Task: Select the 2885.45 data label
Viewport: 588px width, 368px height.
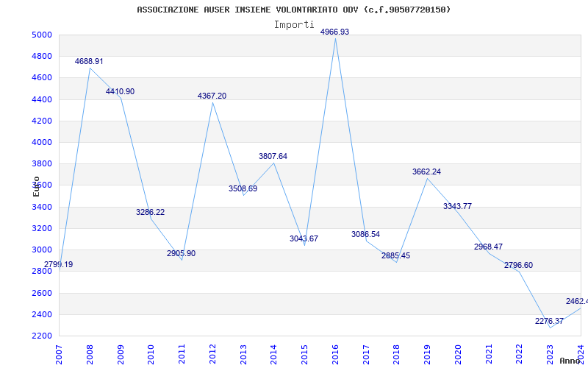Action: pos(396,255)
